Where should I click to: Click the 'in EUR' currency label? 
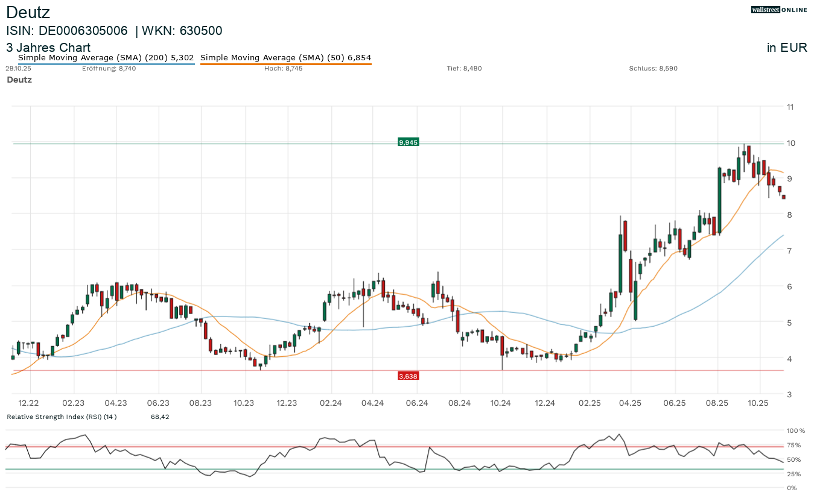(x=787, y=48)
